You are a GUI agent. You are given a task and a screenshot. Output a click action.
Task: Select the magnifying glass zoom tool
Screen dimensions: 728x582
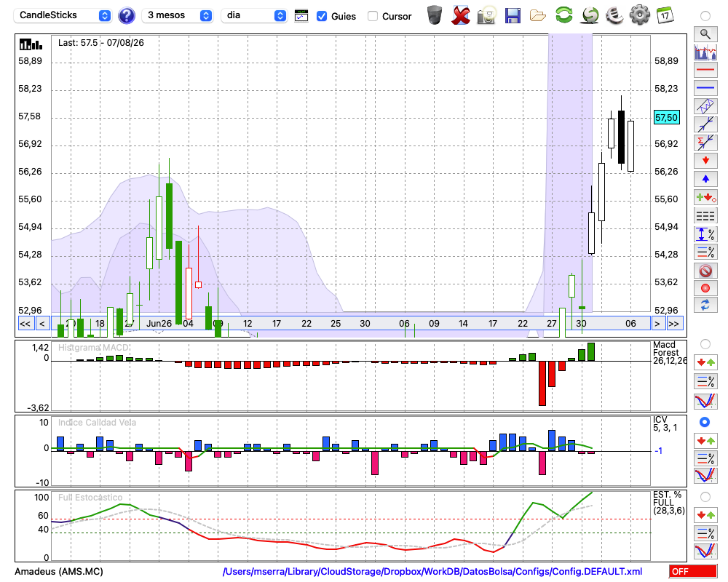point(705,34)
